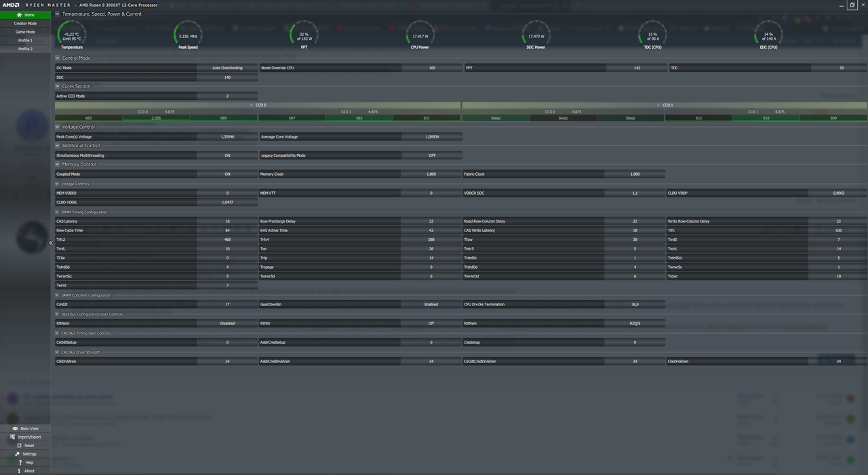Click the CPU Power gauge
Screen dimensions: 868x475
click(x=420, y=35)
